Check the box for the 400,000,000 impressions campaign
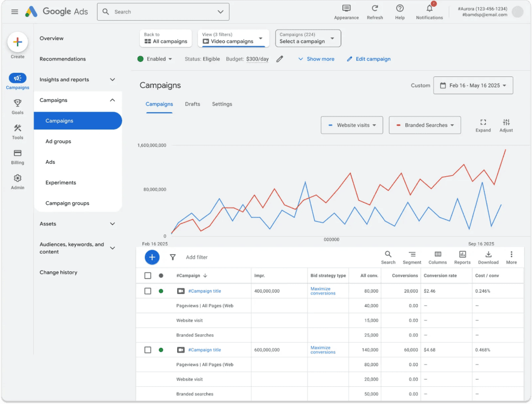Viewport: 532px width, 404px height. click(148, 291)
